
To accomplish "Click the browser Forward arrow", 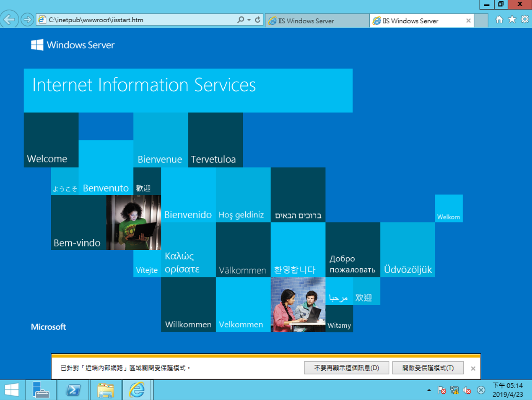I will [27, 20].
